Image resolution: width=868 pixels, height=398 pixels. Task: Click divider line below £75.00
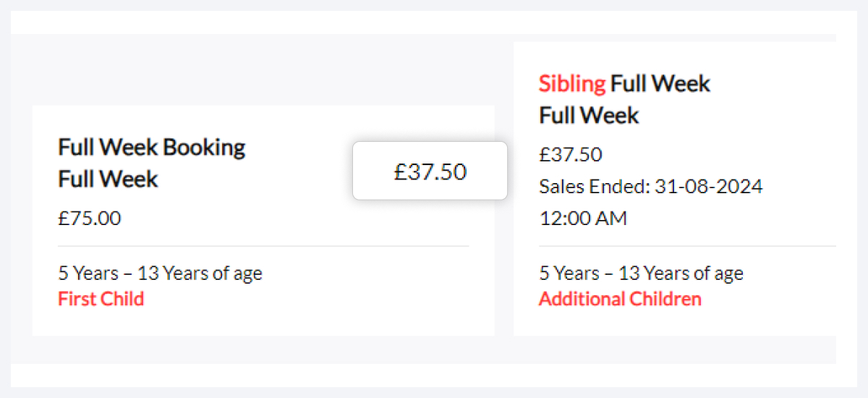263,246
